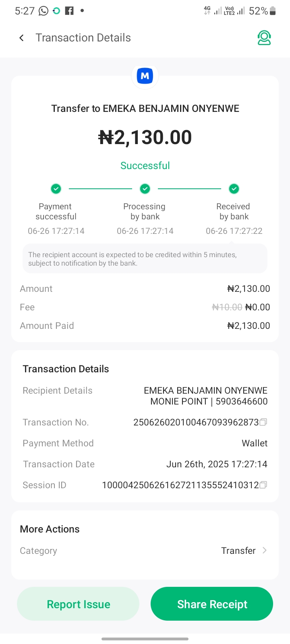Tap the Moniepoint bank logo
This screenshot has height=644, width=290.
[x=145, y=76]
